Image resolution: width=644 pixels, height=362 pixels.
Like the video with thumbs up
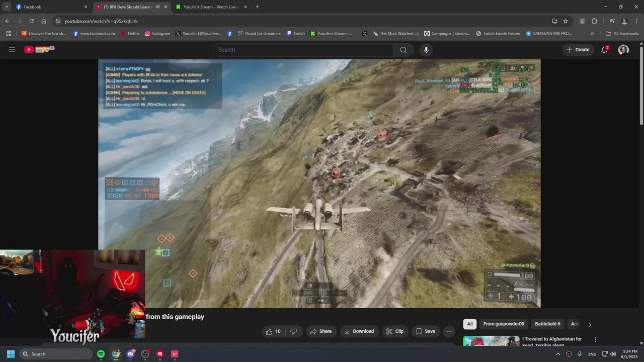pos(273,331)
